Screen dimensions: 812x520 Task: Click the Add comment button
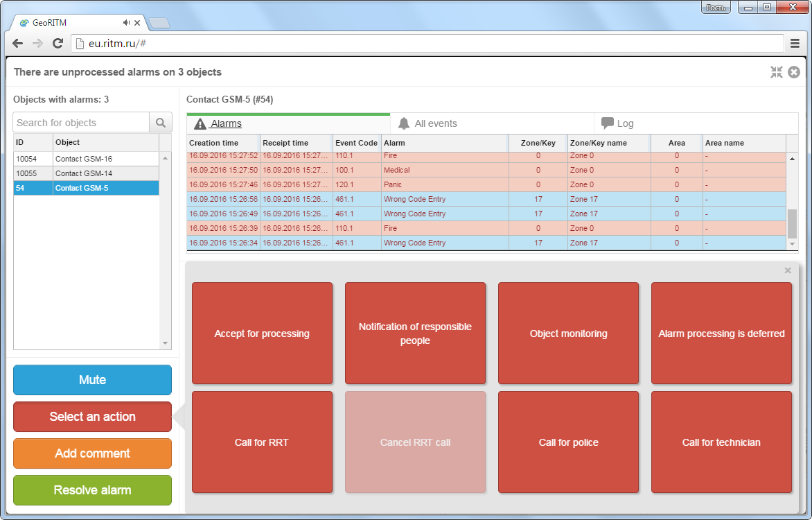(x=92, y=453)
